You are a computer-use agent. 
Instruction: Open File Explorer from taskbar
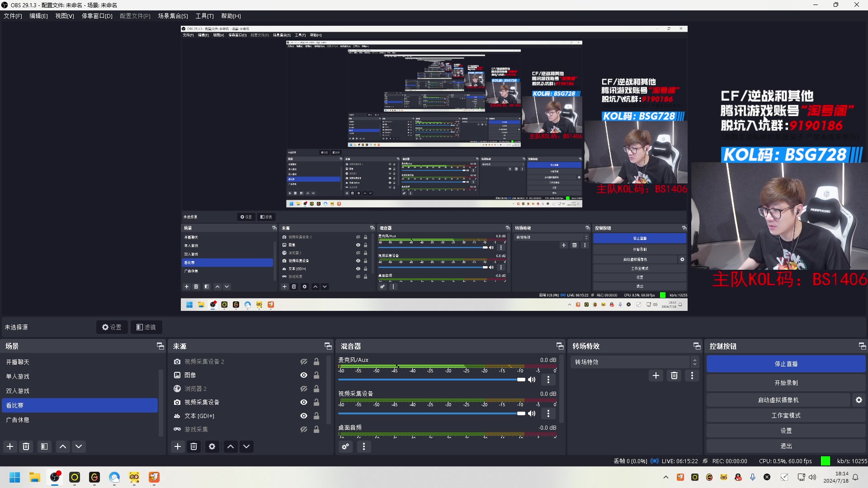coord(35,477)
